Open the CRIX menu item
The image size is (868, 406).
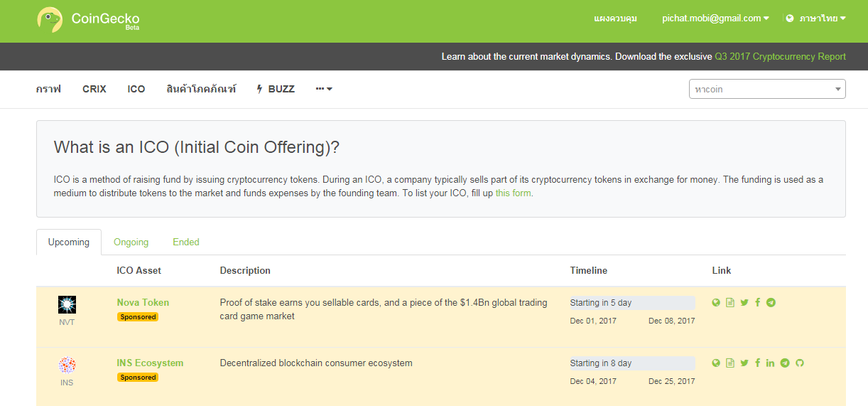tap(94, 89)
